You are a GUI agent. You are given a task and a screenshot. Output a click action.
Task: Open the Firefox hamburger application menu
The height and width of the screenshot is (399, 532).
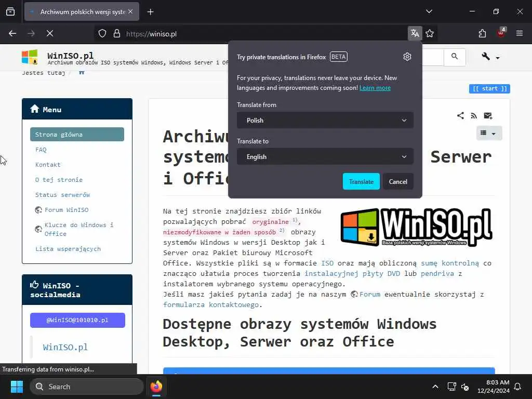[x=519, y=33]
